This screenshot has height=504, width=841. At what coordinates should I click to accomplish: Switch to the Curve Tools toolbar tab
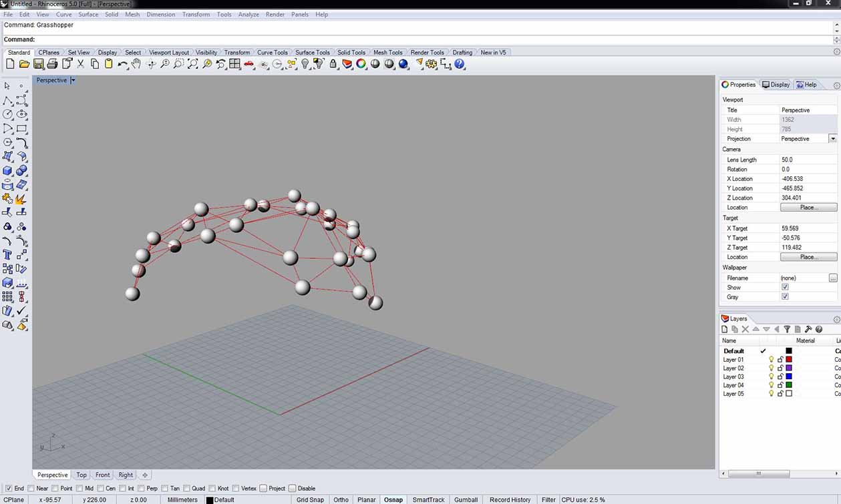(273, 52)
